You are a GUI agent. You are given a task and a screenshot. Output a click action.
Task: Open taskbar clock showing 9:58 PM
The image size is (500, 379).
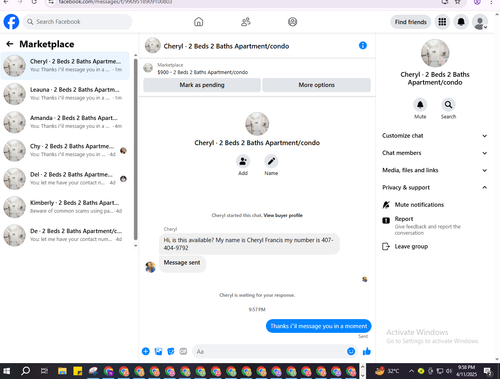(466, 371)
